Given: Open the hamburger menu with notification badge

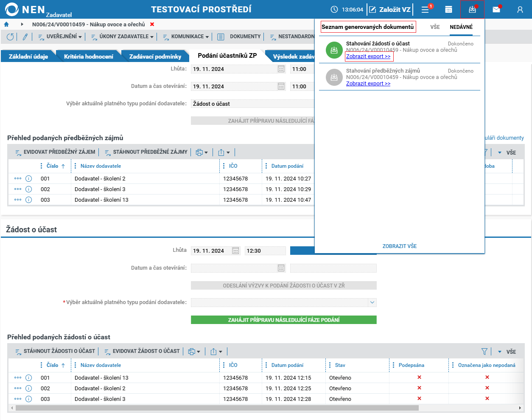Looking at the screenshot, I should pos(426,9).
